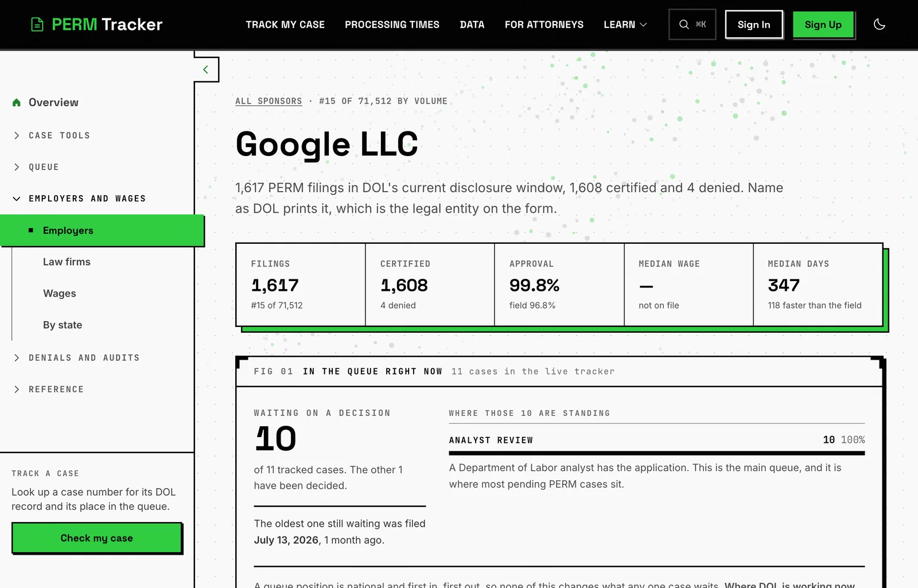Viewport: 918px width, 588px height.
Task: Click the 'field 96.8%' text
Action: 532,305
